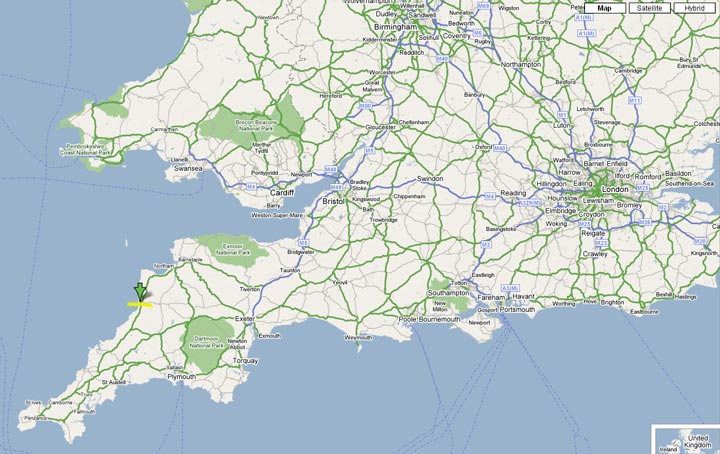The image size is (720, 454).
Task: Click the yellow highlight under the marker
Action: 140,304
